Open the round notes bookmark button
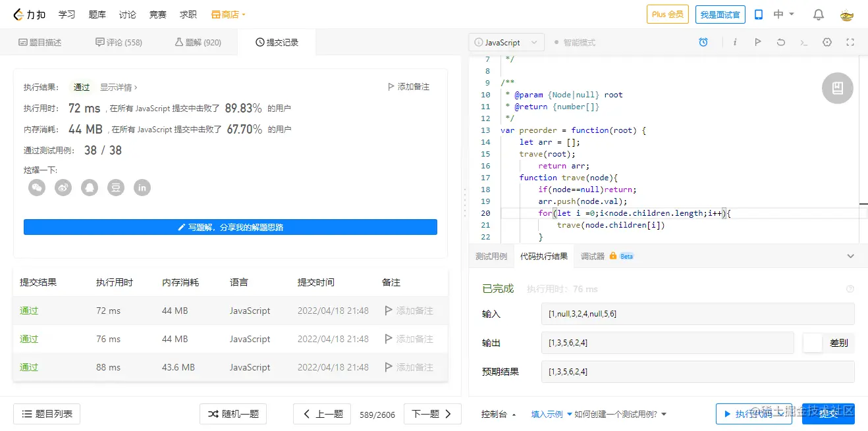Screen dimensions: 868x431 click(x=838, y=88)
